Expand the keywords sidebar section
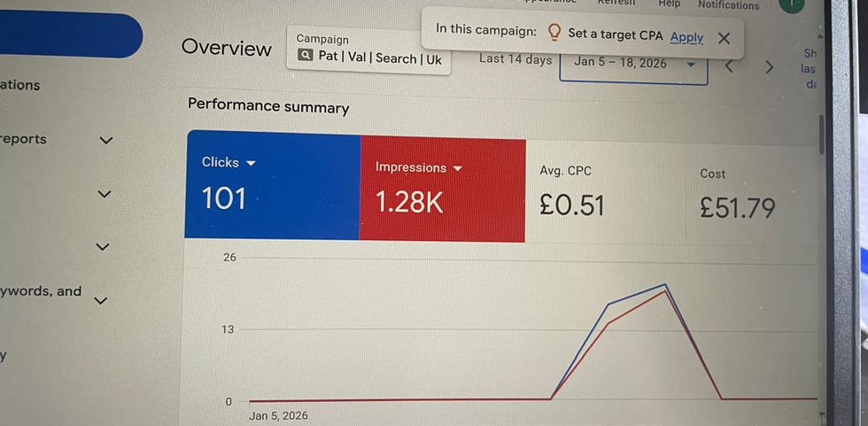 click(100, 300)
